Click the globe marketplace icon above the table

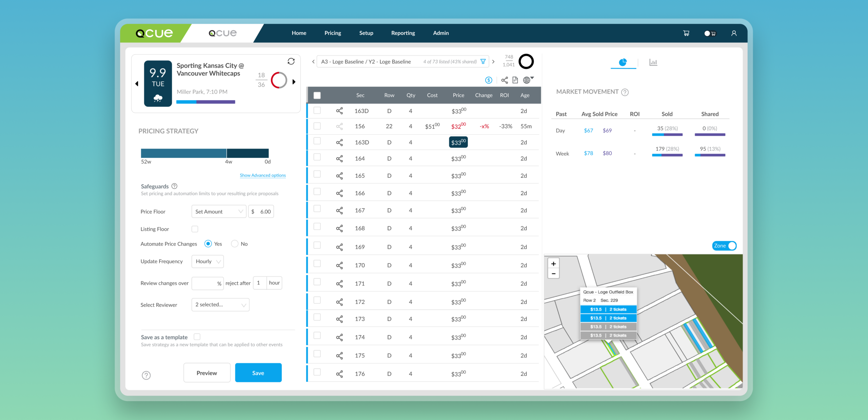point(527,80)
